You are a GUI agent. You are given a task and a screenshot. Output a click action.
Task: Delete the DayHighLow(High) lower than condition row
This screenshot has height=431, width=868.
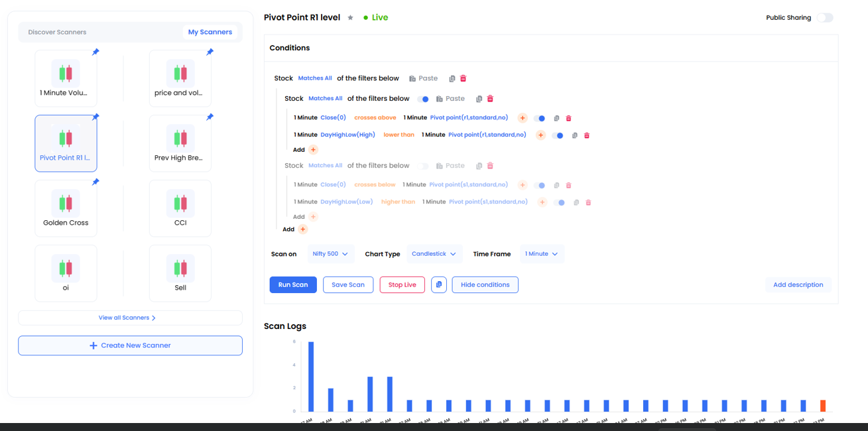(587, 135)
